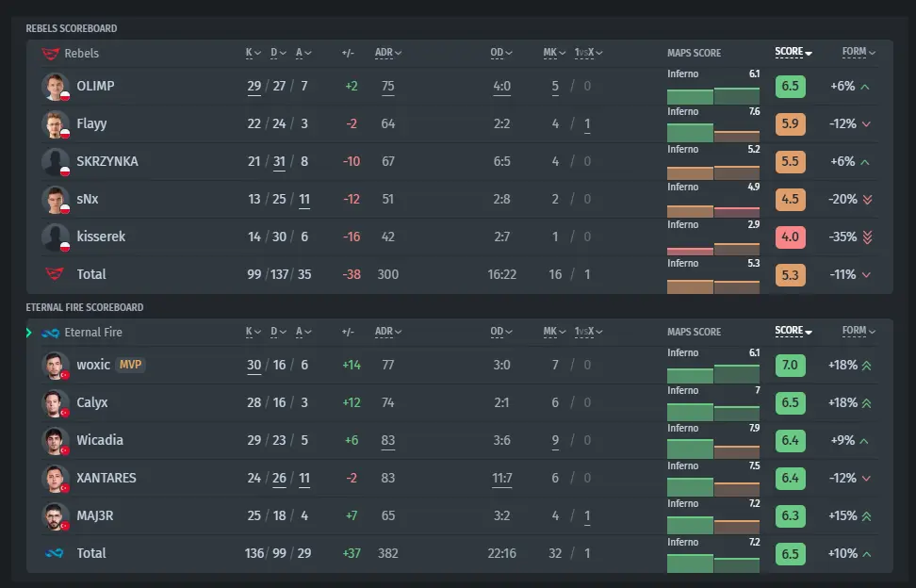Open kisserek's player profile link
Screen dimensions: 916x588
(x=101, y=237)
